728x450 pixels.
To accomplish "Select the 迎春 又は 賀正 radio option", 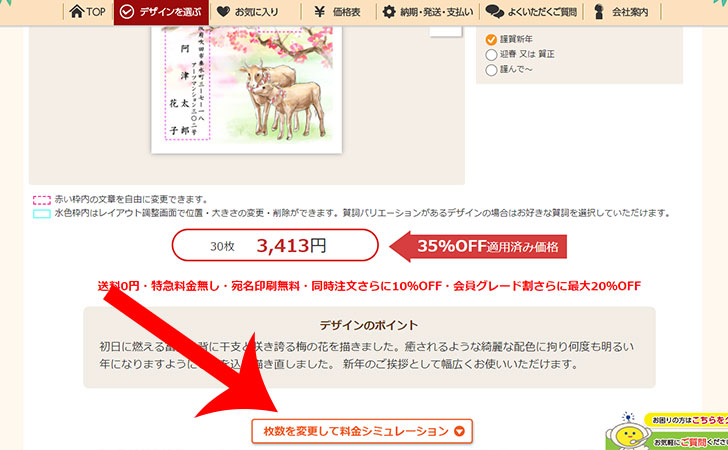I will 491,55.
